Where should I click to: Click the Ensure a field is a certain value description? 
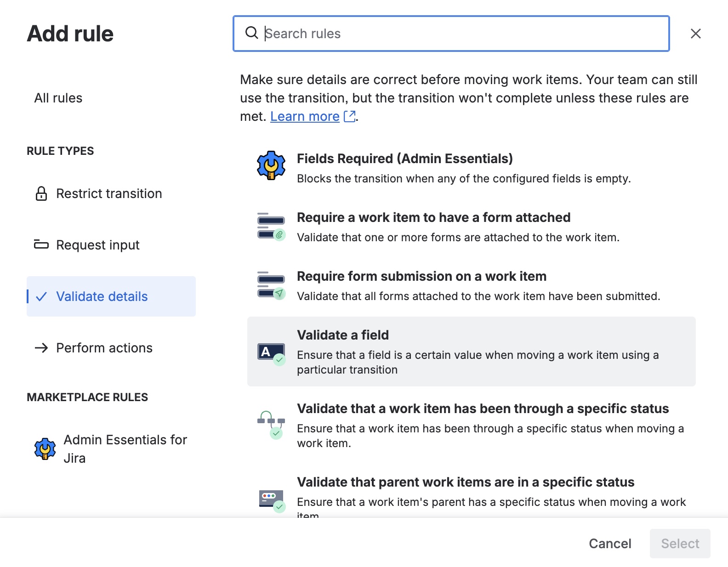(x=478, y=362)
